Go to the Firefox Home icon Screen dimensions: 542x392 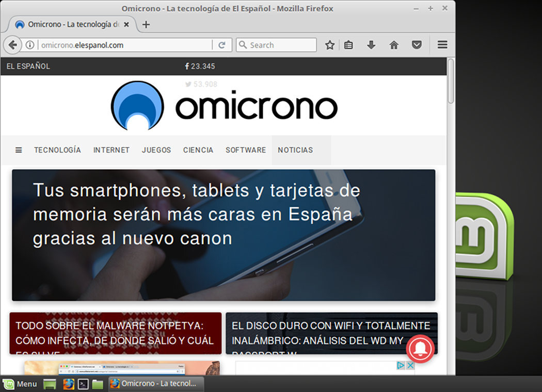(x=394, y=45)
